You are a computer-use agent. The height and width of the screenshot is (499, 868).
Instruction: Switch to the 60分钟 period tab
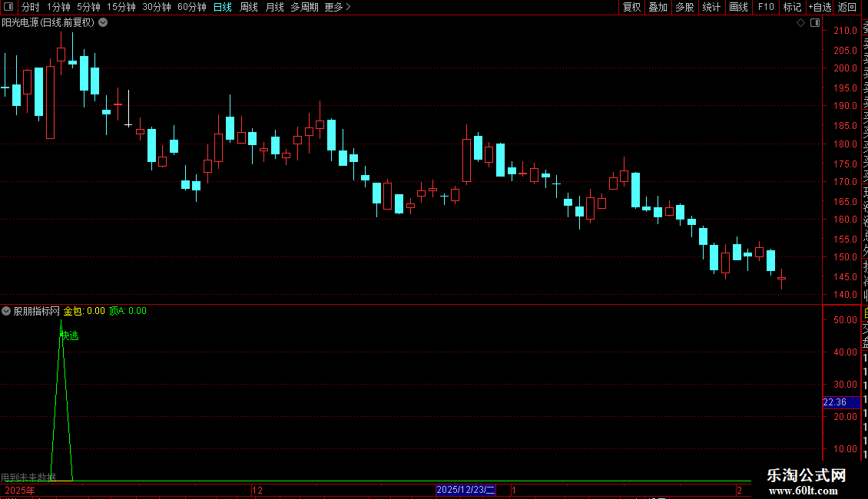(x=192, y=7)
